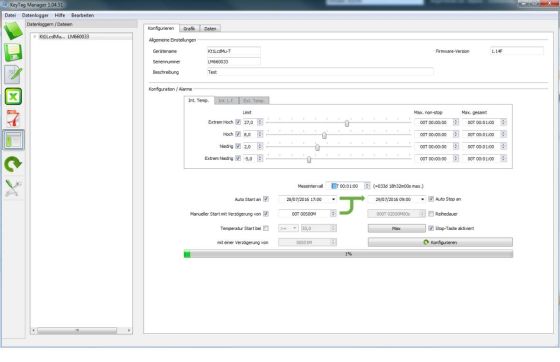This screenshot has width=560, height=362.
Task: Click Extrem Niedrig Max. gesamt stepper
Action: [x=503, y=158]
